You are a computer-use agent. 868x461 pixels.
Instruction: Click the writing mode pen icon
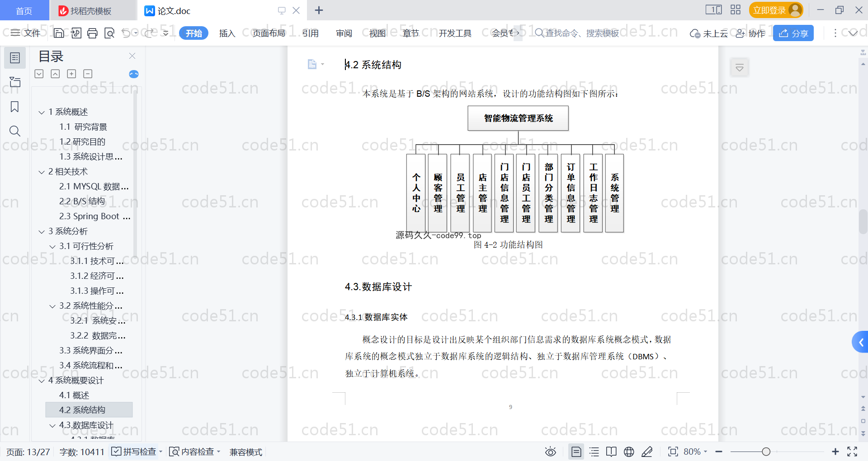pyautogui.click(x=647, y=452)
